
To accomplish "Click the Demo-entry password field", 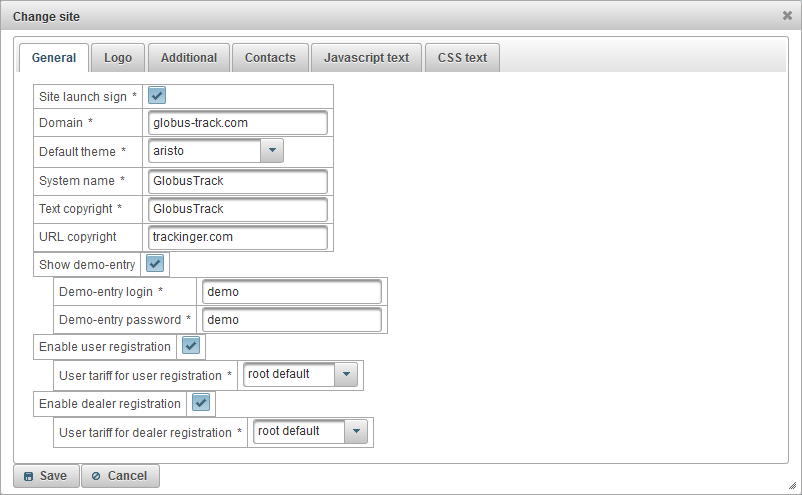I will [x=292, y=320].
